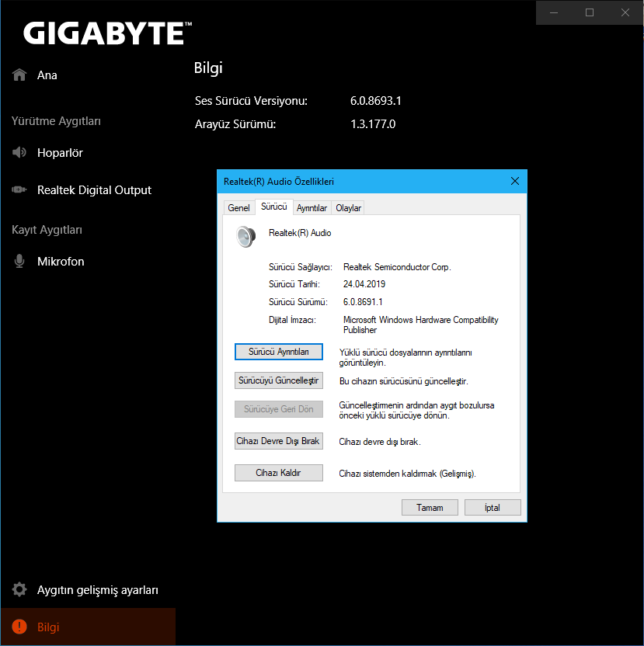Minimize the GIGABYTE audio window
The height and width of the screenshot is (646, 644).
coord(554,12)
